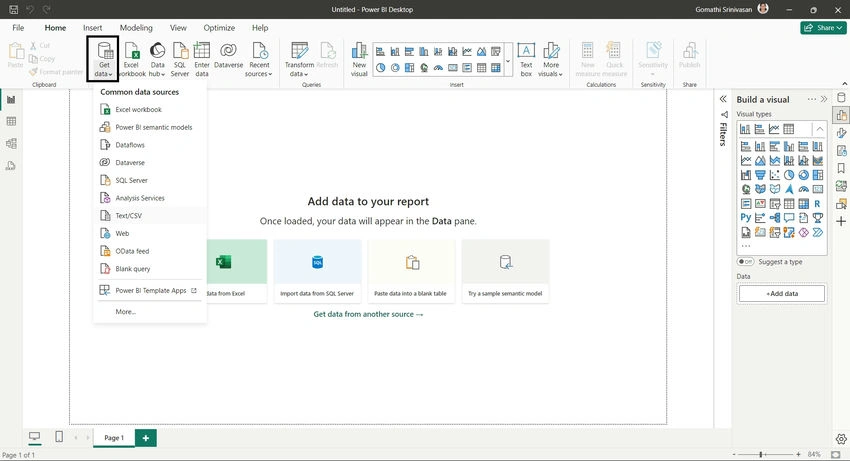Select the Page 1 tab
850x461 pixels.
[114, 438]
